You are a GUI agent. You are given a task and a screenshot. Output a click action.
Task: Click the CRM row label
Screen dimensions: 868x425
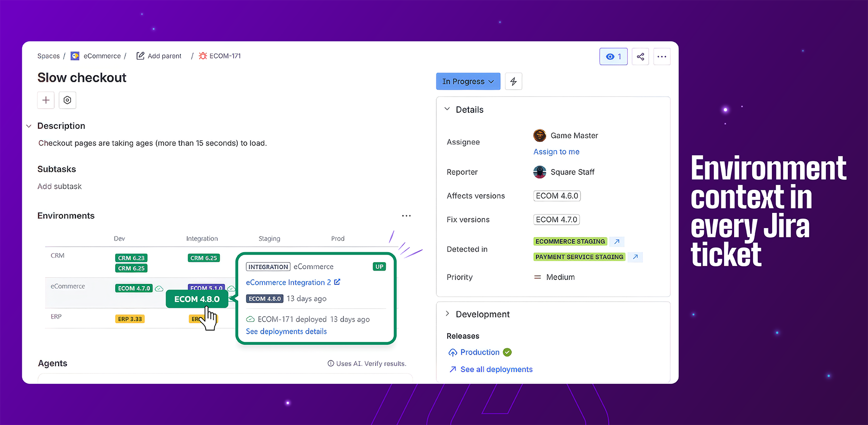pos(58,255)
